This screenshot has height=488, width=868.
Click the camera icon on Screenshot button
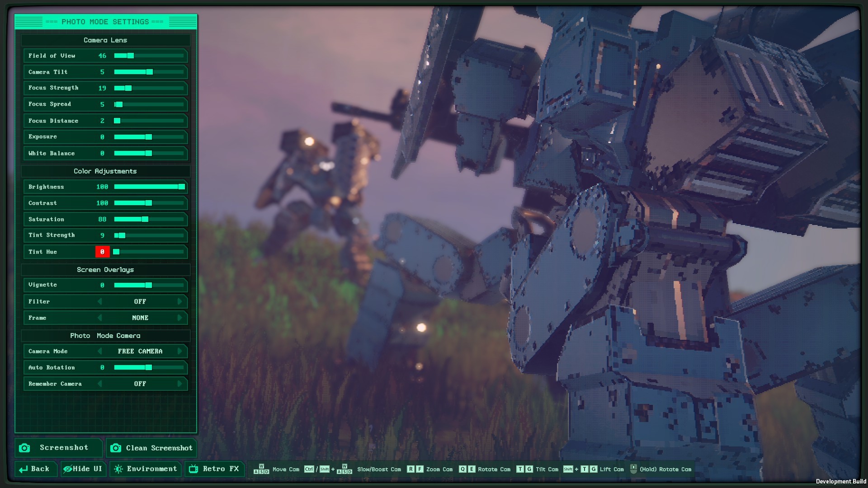click(x=25, y=448)
